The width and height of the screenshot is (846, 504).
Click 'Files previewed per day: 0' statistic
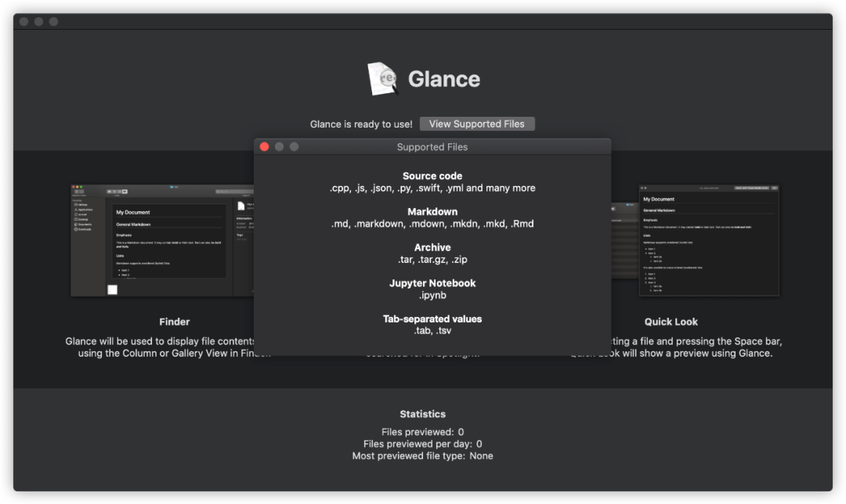422,444
